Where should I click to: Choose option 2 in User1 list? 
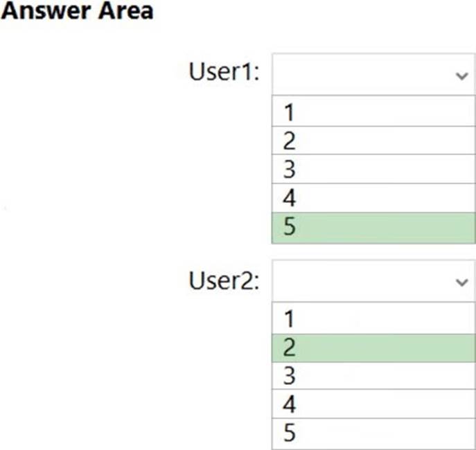coord(373,141)
